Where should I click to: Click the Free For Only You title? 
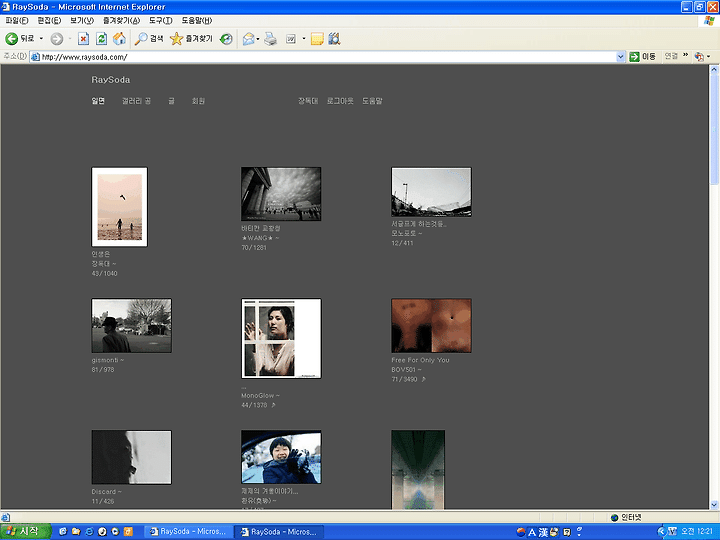click(x=420, y=360)
